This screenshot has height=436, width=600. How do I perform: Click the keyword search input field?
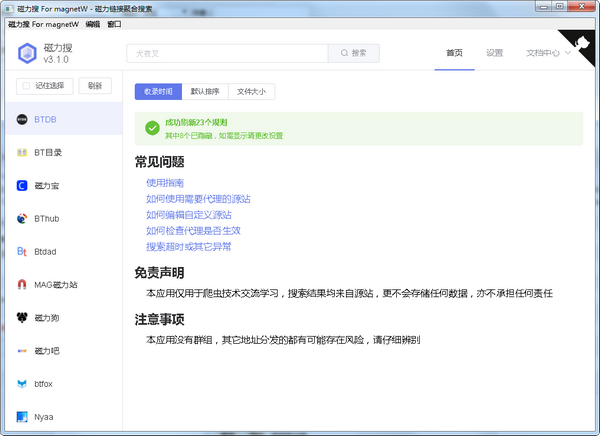(228, 53)
